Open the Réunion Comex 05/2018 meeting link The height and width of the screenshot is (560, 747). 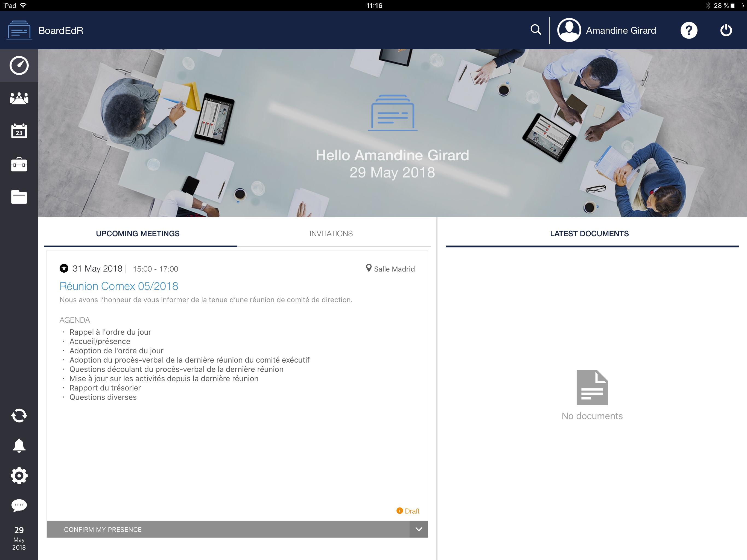pyautogui.click(x=119, y=286)
